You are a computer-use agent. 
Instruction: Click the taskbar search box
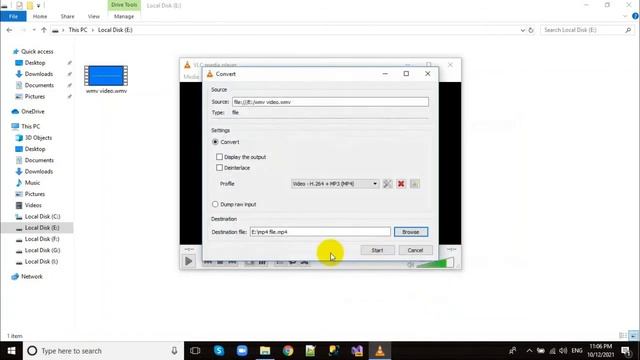(104, 351)
